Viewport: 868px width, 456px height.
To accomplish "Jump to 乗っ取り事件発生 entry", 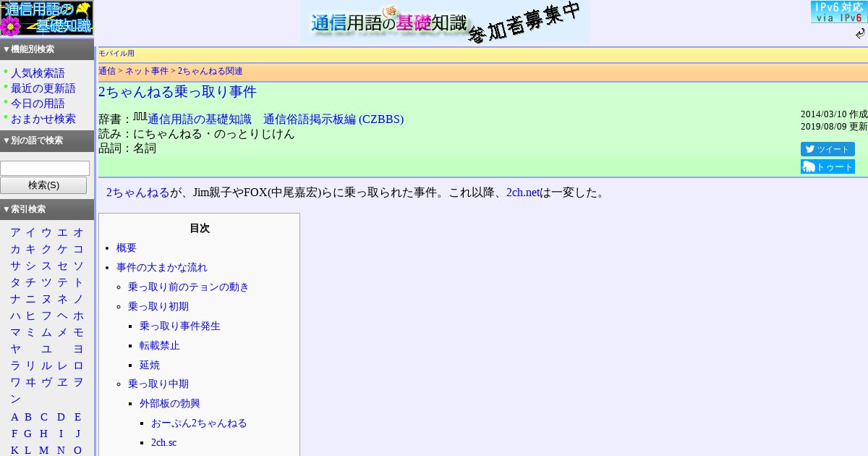I will click(180, 326).
